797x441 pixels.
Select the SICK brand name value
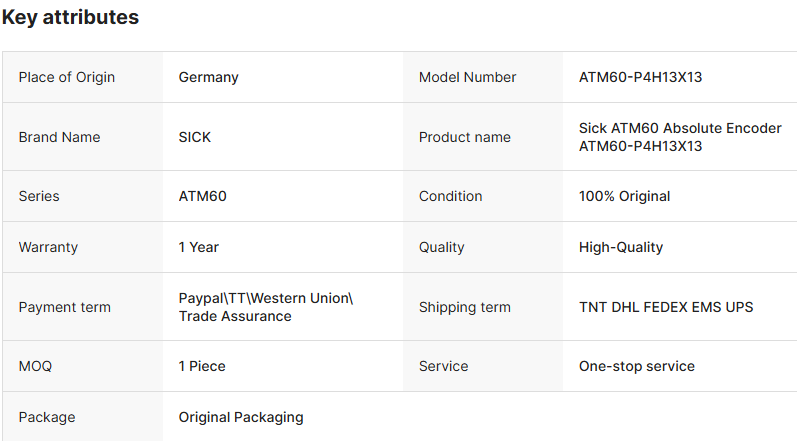pyautogui.click(x=195, y=137)
